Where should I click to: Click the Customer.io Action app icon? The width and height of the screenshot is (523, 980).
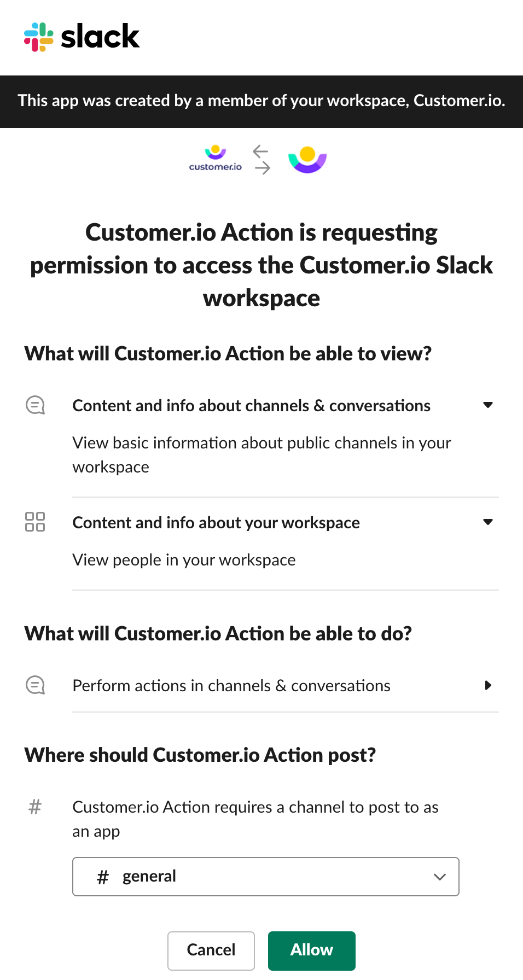(x=307, y=160)
